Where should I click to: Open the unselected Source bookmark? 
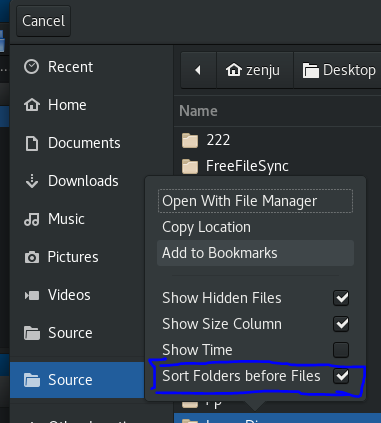(x=77, y=333)
